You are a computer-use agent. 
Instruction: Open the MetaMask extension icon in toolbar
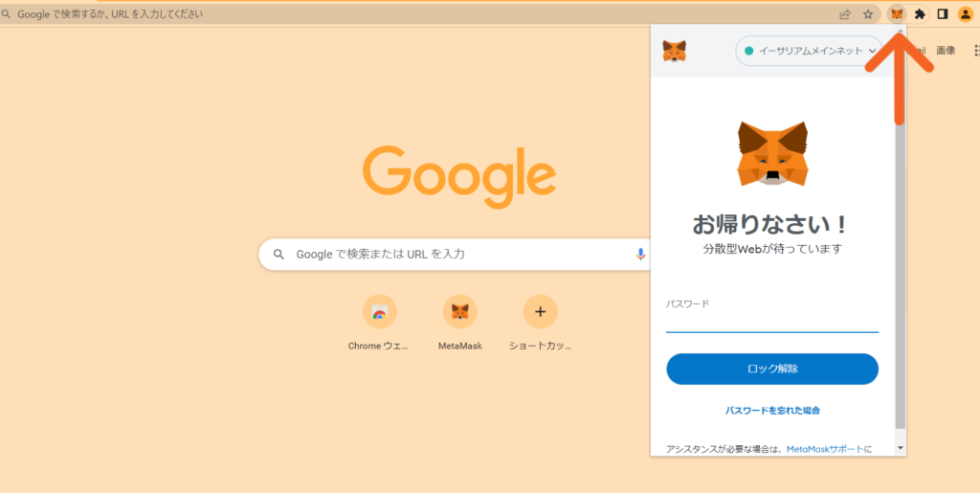(897, 13)
